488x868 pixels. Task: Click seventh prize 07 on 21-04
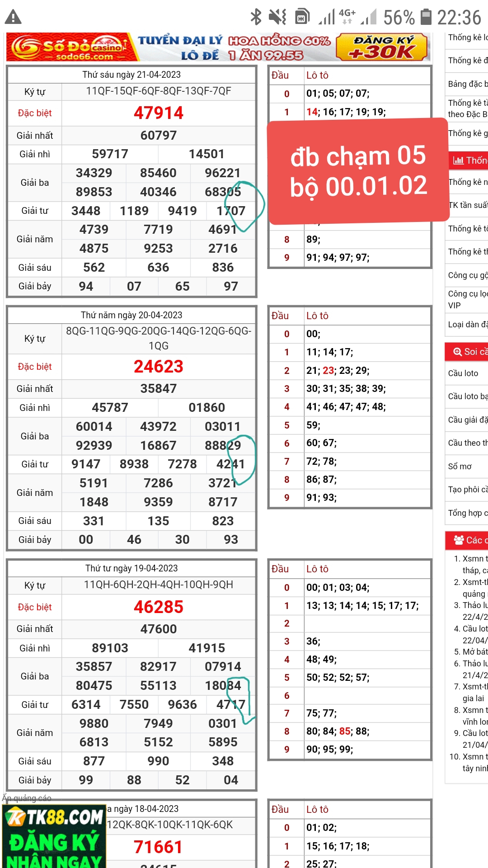tap(134, 287)
